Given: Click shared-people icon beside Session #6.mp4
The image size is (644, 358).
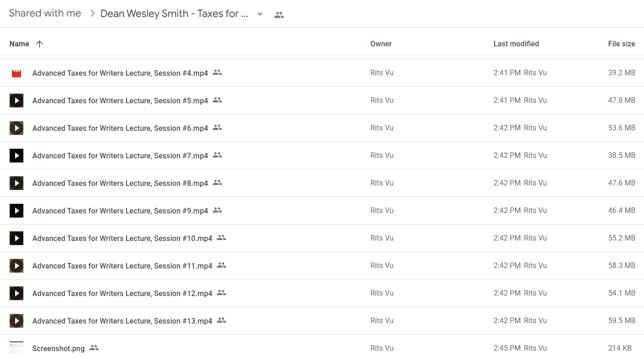Looking at the screenshot, I should (217, 128).
